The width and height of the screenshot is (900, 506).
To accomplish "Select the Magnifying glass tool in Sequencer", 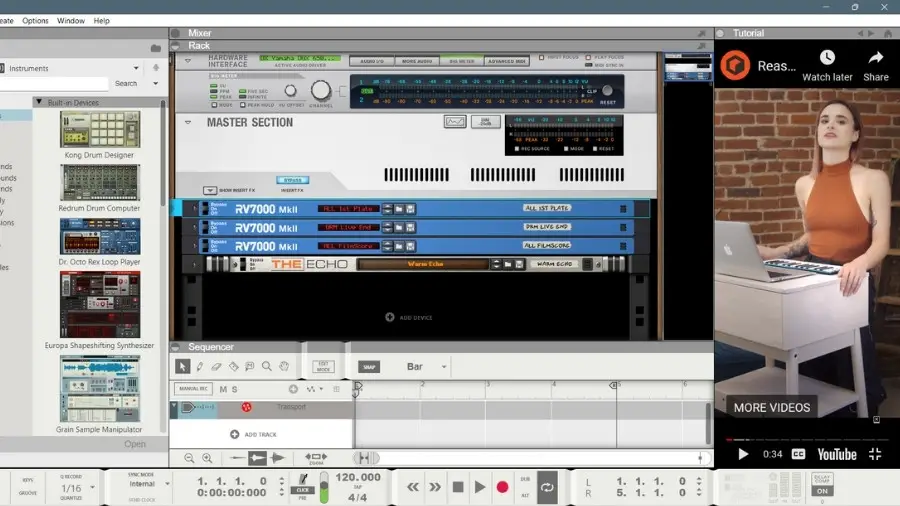I will [267, 366].
